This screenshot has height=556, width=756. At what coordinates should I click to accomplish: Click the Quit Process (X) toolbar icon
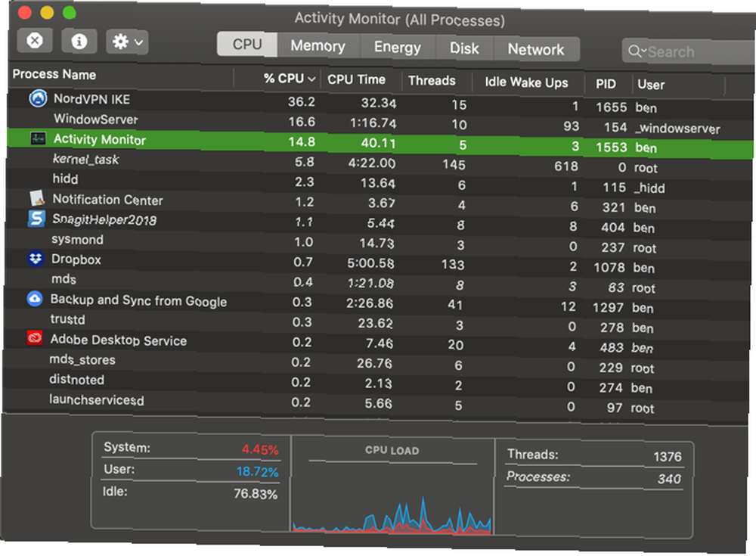point(35,41)
